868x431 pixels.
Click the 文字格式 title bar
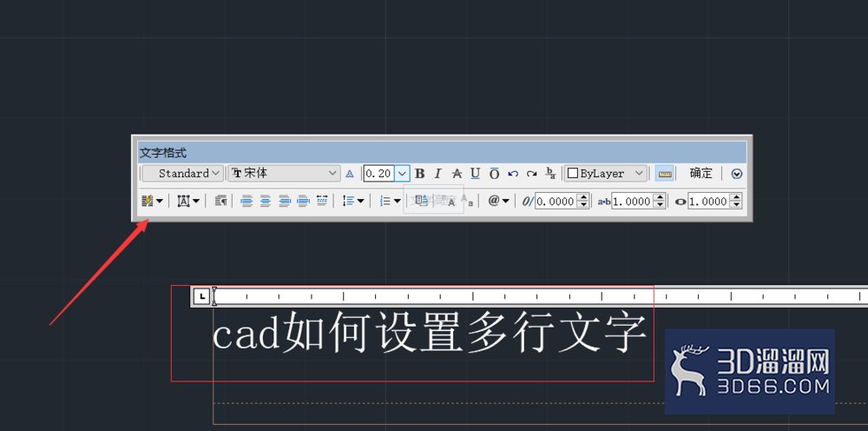[442, 152]
